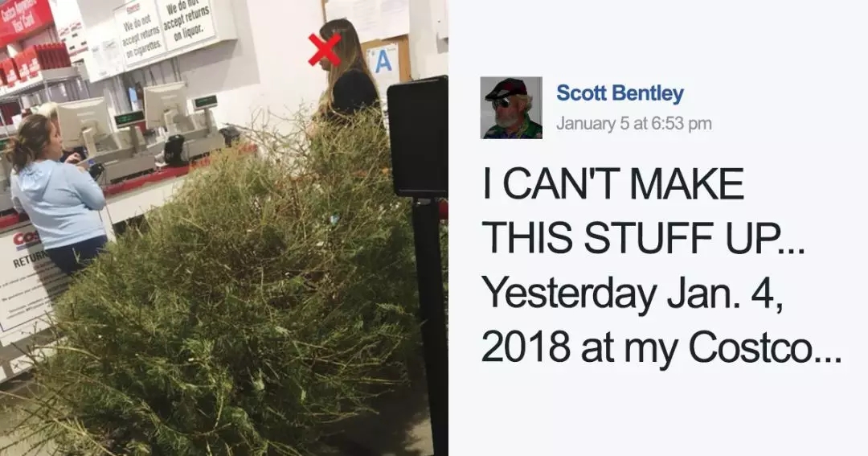Click the 'no returns on cigarettes' sign
This screenshot has height=456, width=868.
coord(141,35)
